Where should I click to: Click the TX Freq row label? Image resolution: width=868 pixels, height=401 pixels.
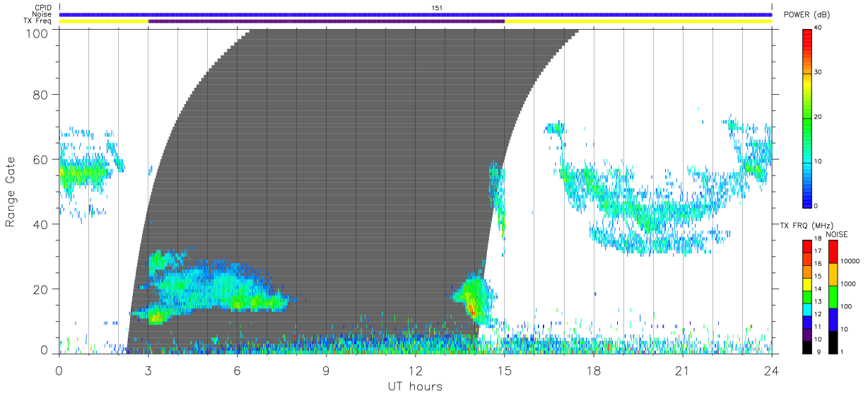39,21
